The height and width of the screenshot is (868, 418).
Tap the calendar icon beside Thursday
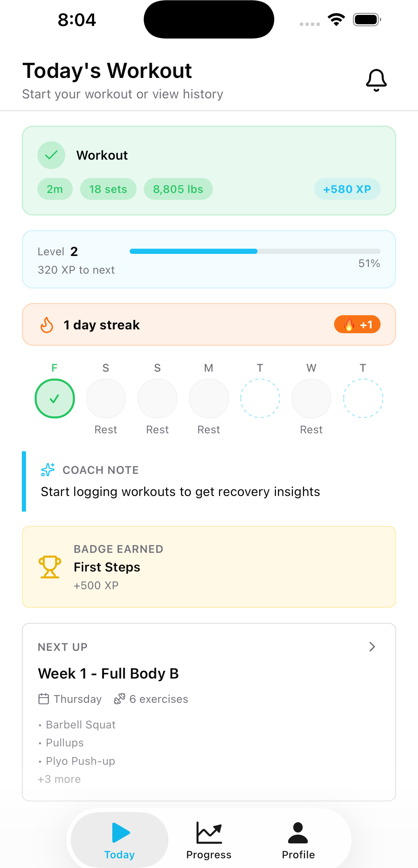(x=44, y=699)
